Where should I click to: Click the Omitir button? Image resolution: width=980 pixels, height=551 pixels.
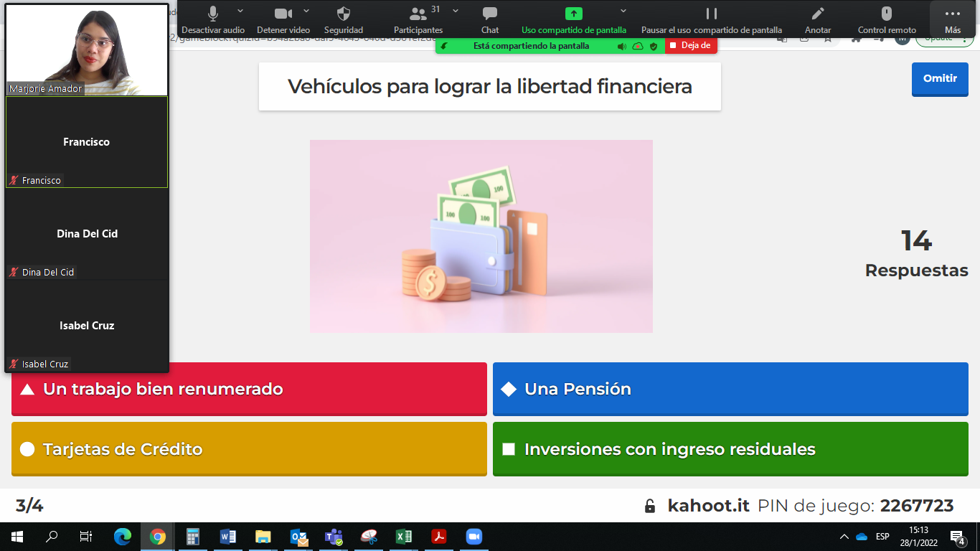pyautogui.click(x=940, y=79)
